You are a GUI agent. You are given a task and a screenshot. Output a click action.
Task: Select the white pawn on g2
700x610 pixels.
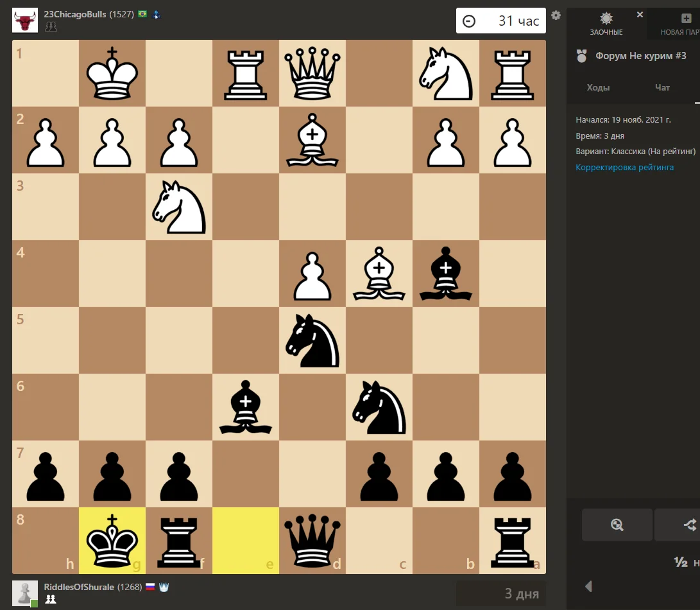tap(112, 140)
